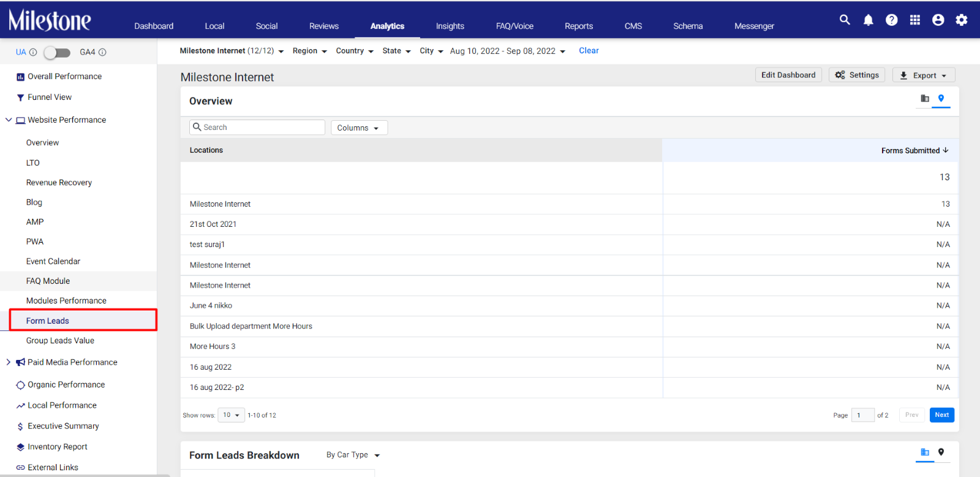The image size is (980, 477).
Task: Change the Show rows count dropdown
Action: click(232, 415)
